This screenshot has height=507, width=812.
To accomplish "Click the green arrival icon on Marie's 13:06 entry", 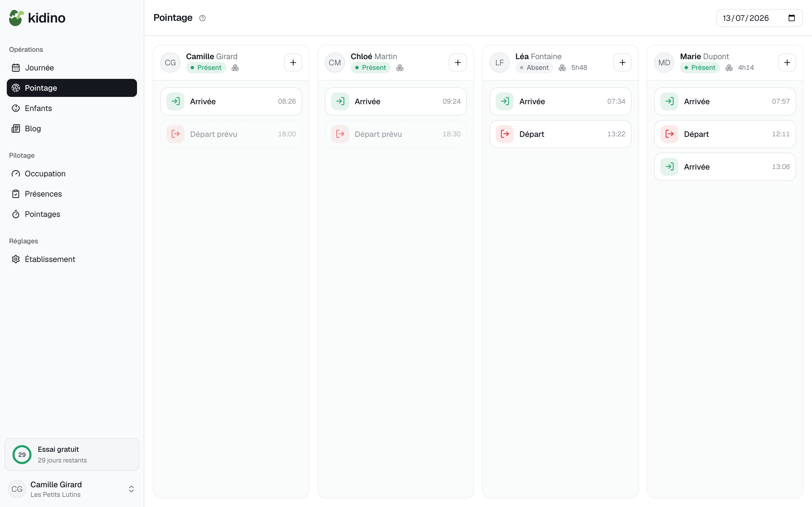I will pos(669,167).
